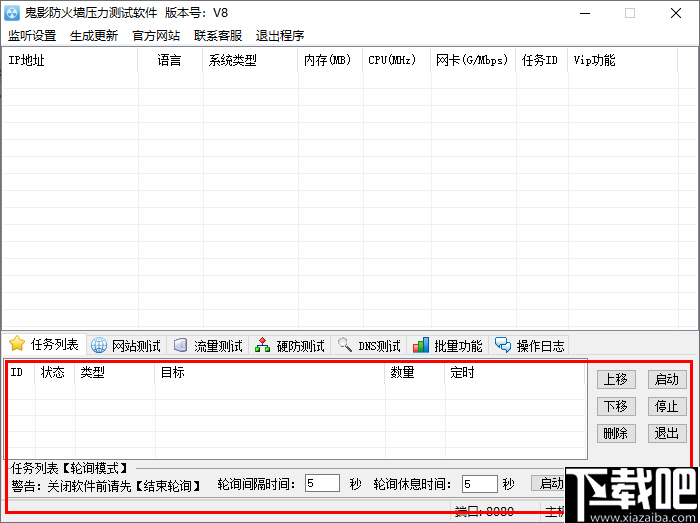Screen dimensions: 700x523
Task: Open the 监听设置 menu
Action: (x=32, y=36)
